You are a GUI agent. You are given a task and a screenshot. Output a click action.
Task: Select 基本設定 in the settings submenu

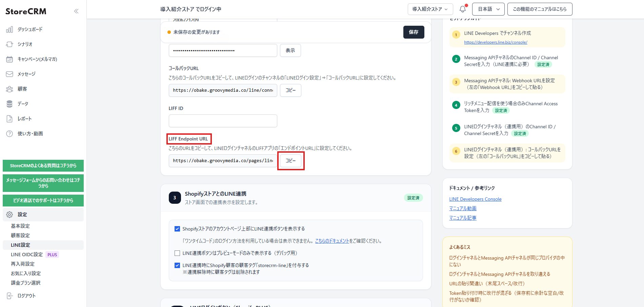20,226
